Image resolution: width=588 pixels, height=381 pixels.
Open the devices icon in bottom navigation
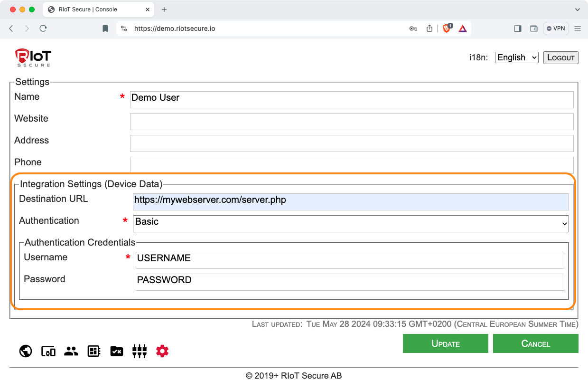click(x=48, y=351)
